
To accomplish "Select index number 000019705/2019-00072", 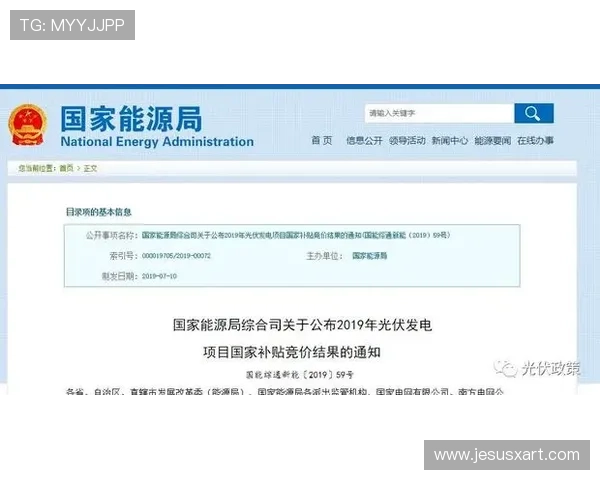I will tap(176, 256).
